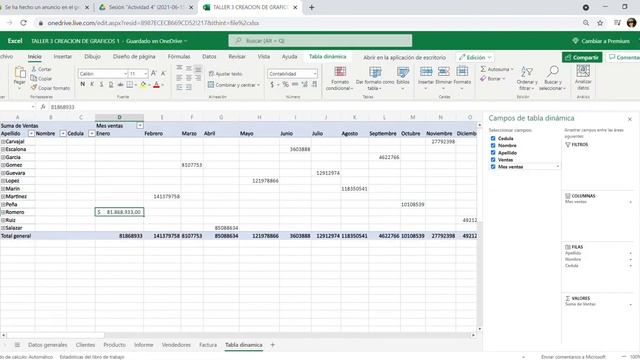Viewport: 640px width, 360px height.
Task: Click the Compartir button
Action: (x=582, y=58)
